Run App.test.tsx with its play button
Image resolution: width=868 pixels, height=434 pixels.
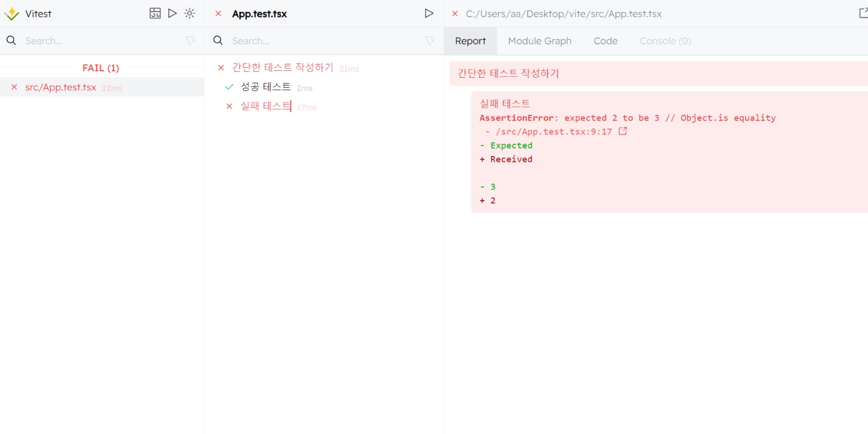(x=429, y=14)
